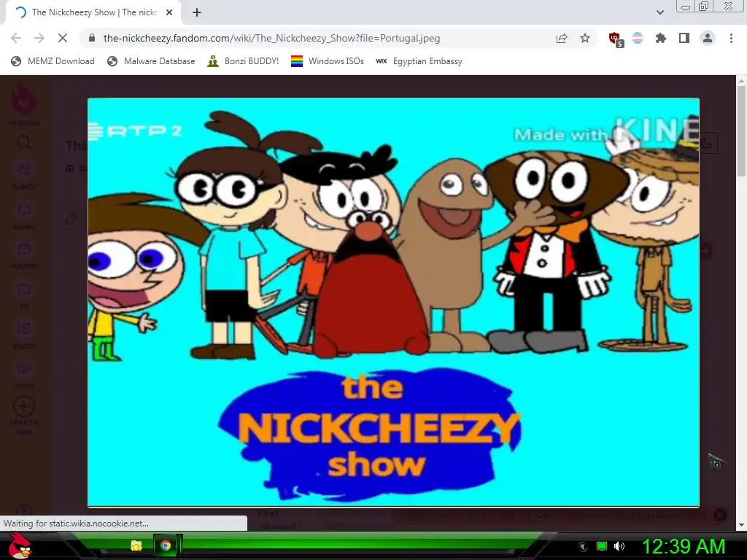Image resolution: width=747 pixels, height=560 pixels.
Task: Expand the tab search chevron
Action: coord(659,12)
